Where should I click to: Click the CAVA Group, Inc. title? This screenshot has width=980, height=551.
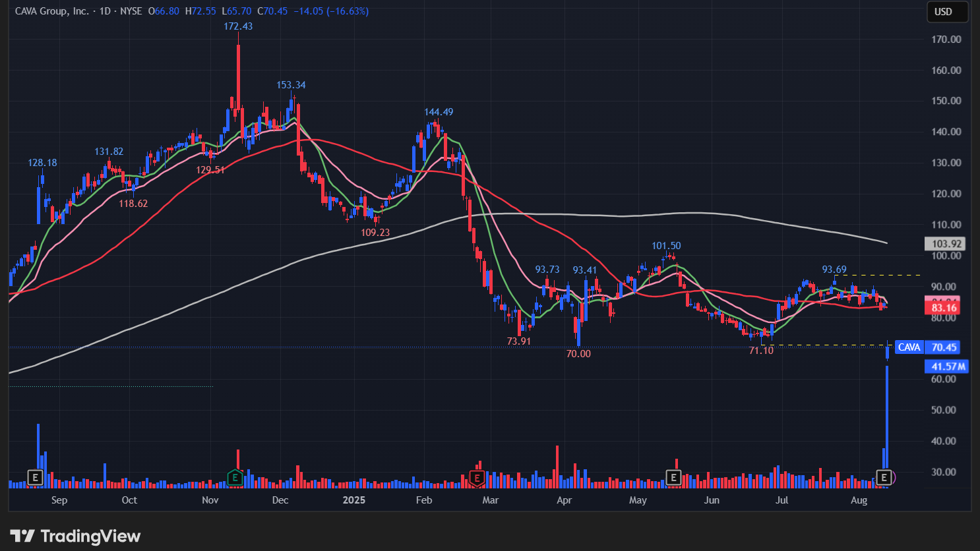pos(52,11)
